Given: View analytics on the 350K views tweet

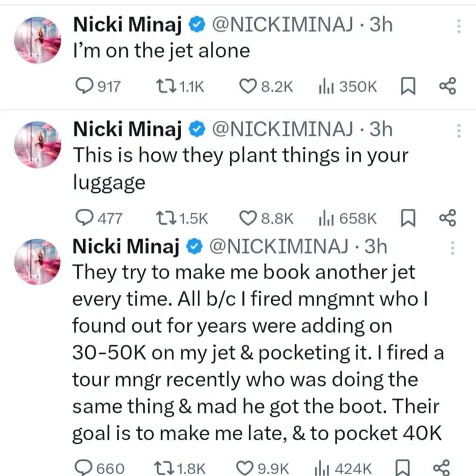Looking at the screenshot, I should click(x=326, y=87).
